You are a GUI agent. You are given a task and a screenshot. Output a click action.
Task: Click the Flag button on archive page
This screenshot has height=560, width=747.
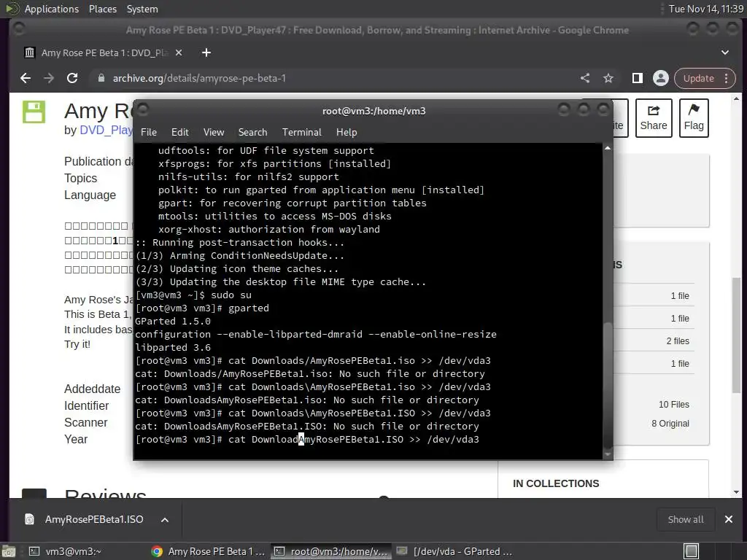coord(694,118)
